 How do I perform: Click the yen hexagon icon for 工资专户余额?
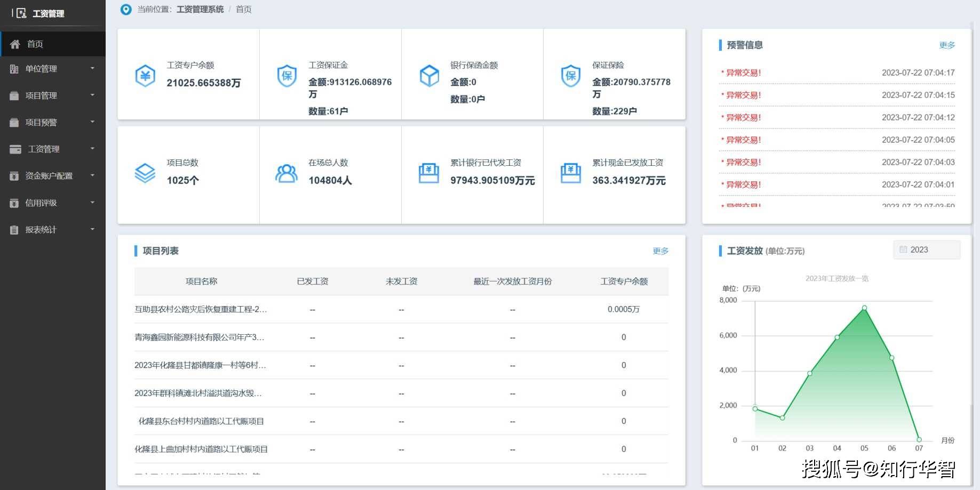145,76
